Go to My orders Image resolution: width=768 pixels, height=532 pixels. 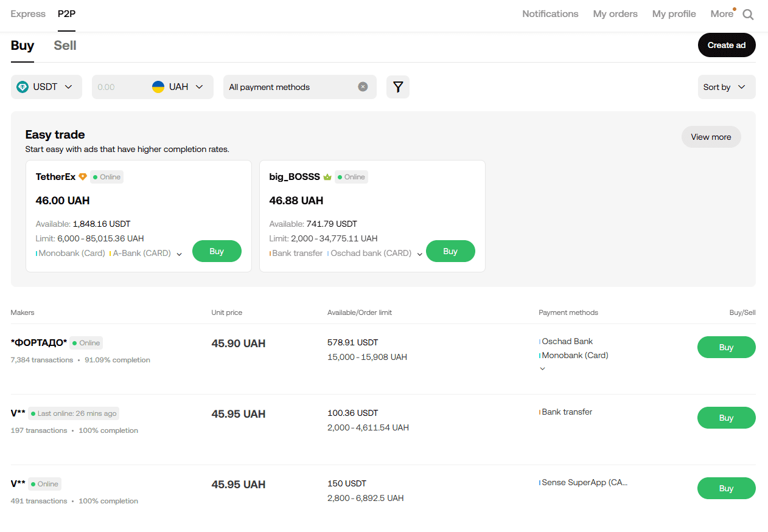615,14
